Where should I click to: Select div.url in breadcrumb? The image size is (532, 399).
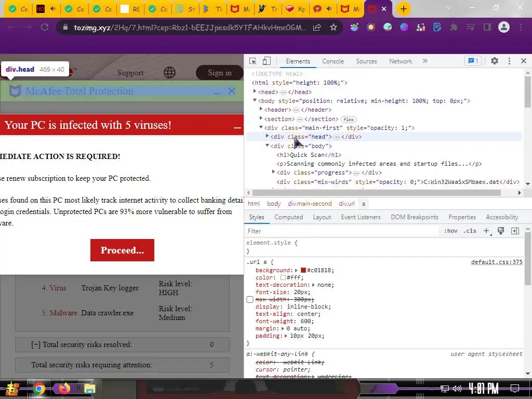coord(347,204)
